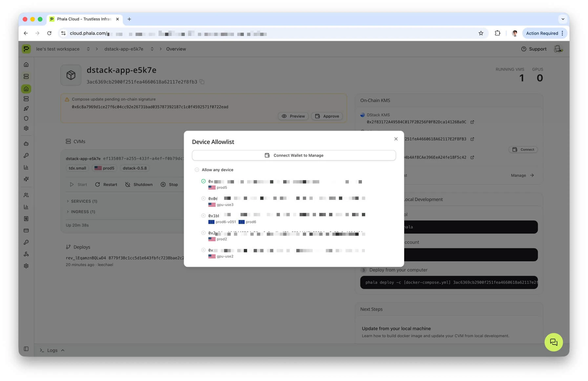Open the robot agent icon in sidebar
Screen dimensions: 588x381
[x=26, y=144]
